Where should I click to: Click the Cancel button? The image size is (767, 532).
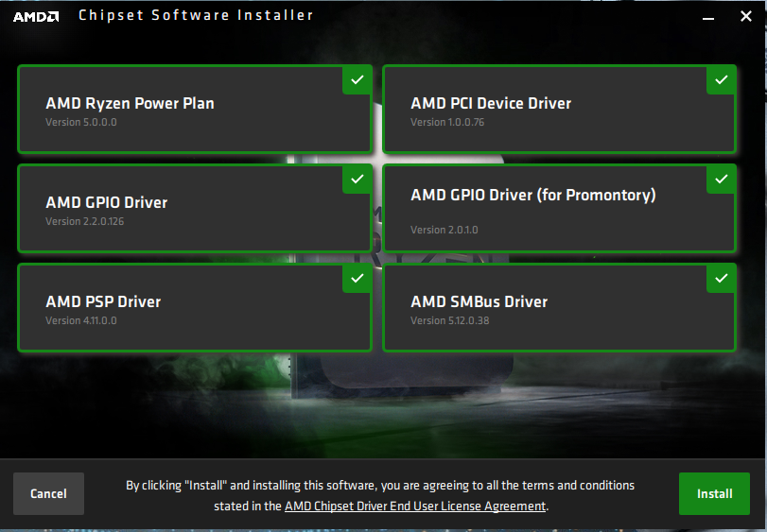(48, 493)
